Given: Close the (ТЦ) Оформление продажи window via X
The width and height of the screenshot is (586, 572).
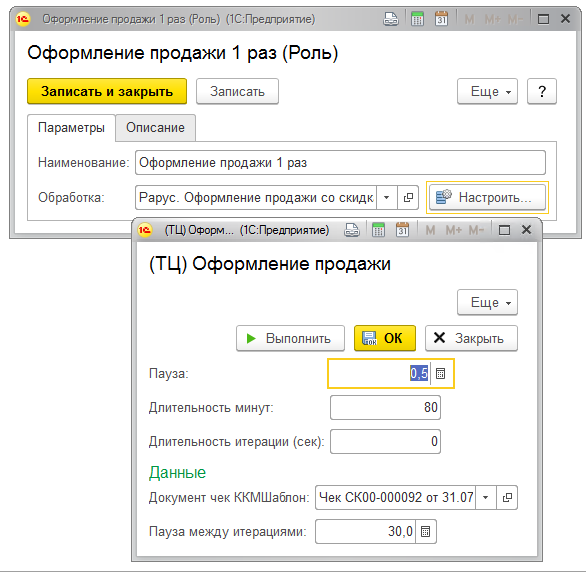Looking at the screenshot, I should tap(526, 230).
